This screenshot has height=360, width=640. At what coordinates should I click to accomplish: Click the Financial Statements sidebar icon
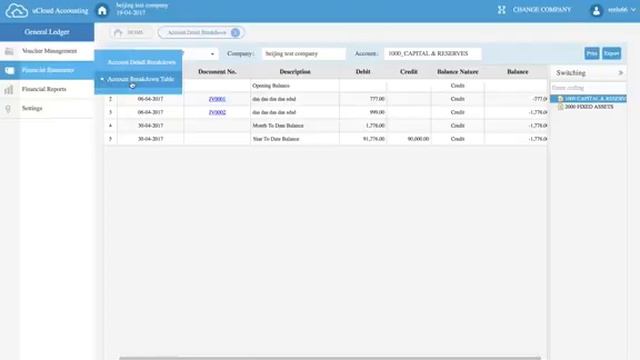pos(9,70)
